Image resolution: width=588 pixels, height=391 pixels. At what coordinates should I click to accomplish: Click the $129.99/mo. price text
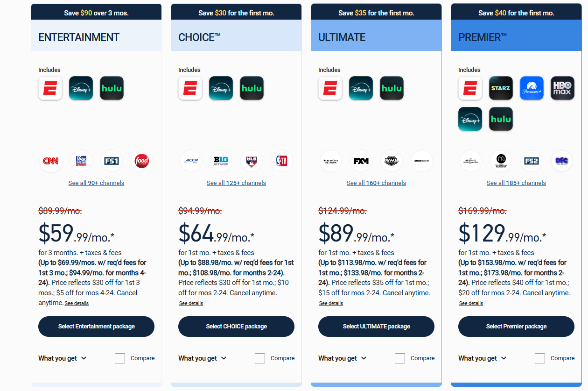(x=502, y=234)
